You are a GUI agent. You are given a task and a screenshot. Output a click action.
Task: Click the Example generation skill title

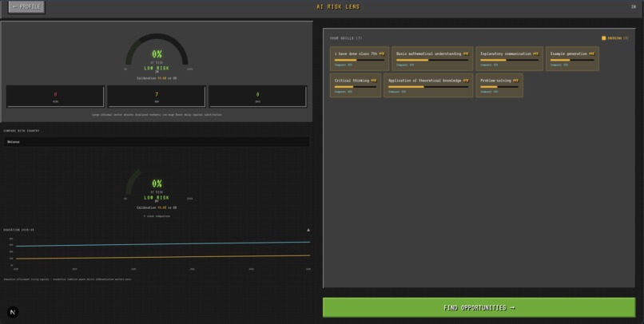pos(569,53)
